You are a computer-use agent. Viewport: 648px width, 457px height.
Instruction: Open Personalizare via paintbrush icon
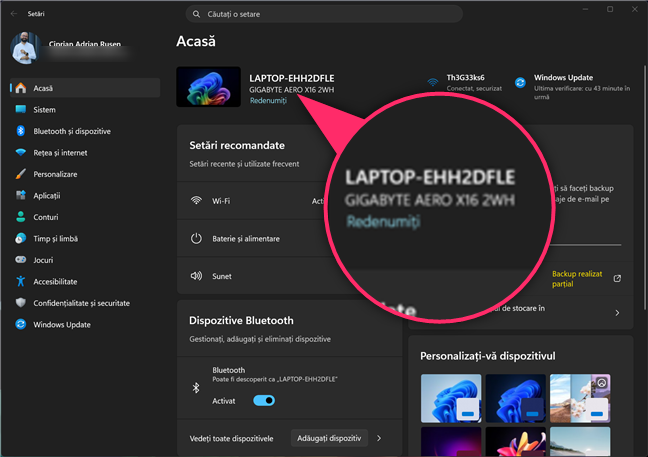click(21, 174)
